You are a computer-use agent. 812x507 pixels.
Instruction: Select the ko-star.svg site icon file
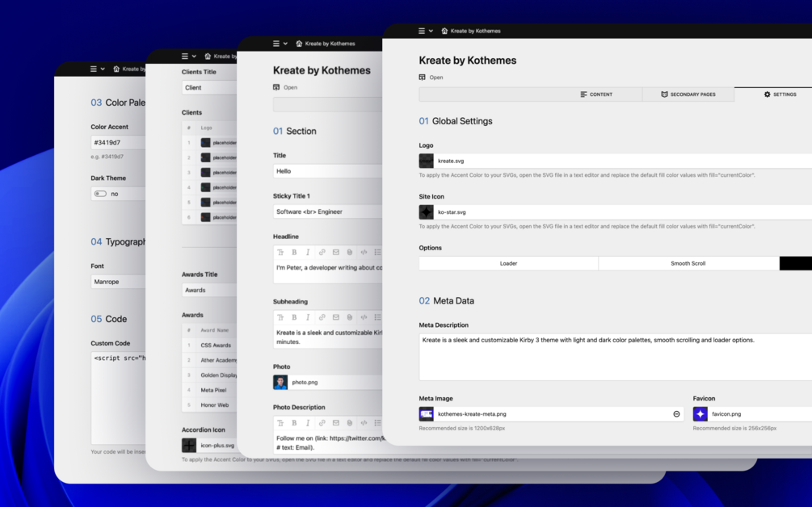(x=615, y=212)
